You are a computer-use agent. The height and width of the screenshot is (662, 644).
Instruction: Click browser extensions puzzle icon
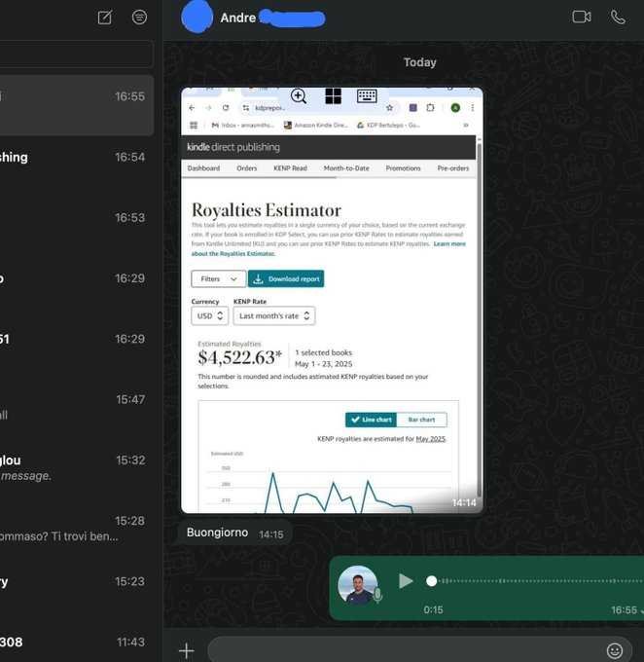pyautogui.click(x=430, y=108)
